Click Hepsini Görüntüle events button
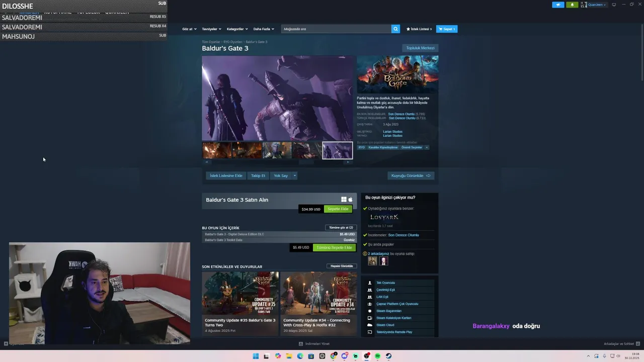 (342, 266)
